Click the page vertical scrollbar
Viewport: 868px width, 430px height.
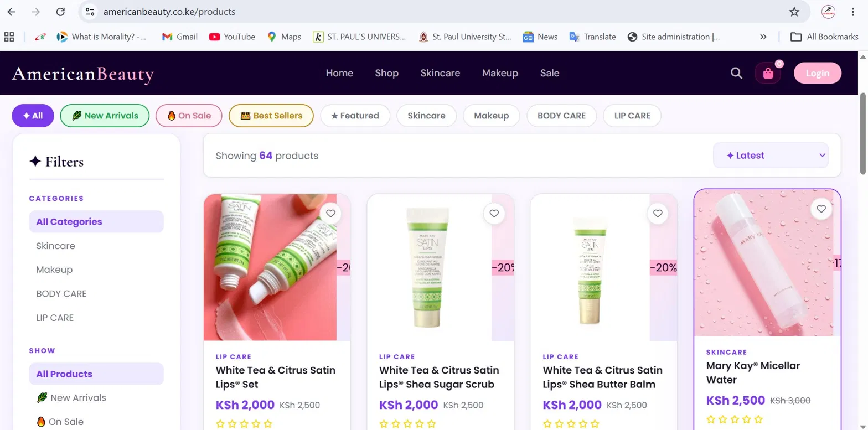(862, 133)
